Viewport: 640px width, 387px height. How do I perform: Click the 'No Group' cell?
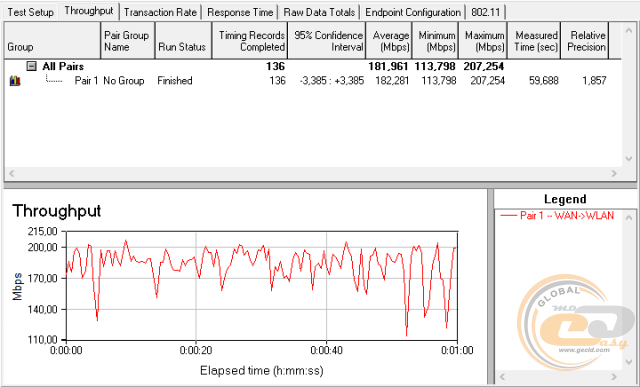[x=124, y=81]
